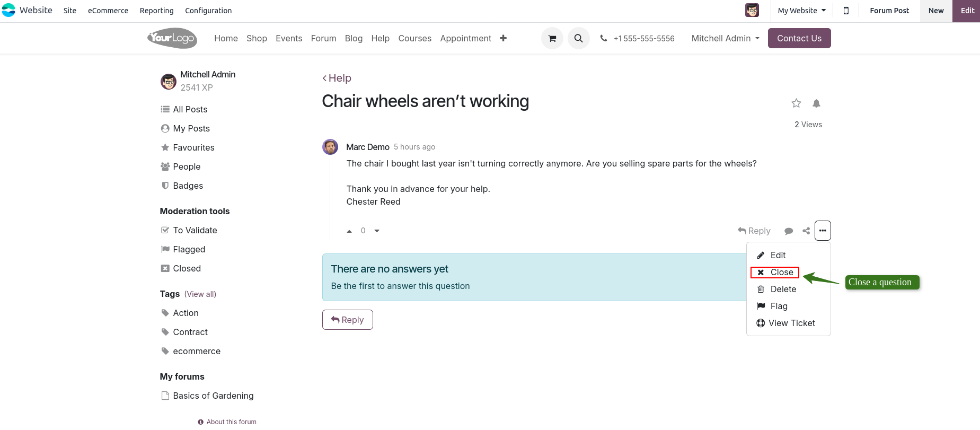Open Mitchell Admin user dropdown
This screenshot has width=980, height=430.
pos(725,38)
